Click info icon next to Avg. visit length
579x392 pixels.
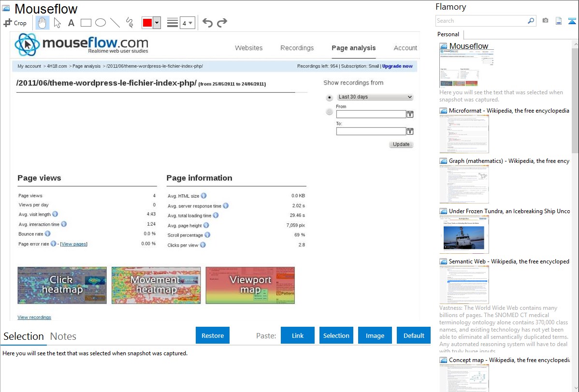(x=55, y=214)
